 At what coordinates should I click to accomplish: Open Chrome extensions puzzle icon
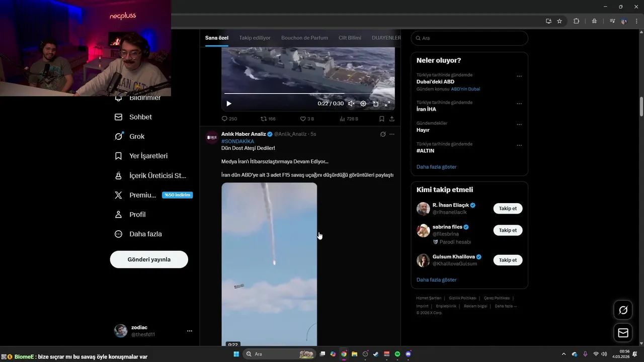(x=577, y=21)
